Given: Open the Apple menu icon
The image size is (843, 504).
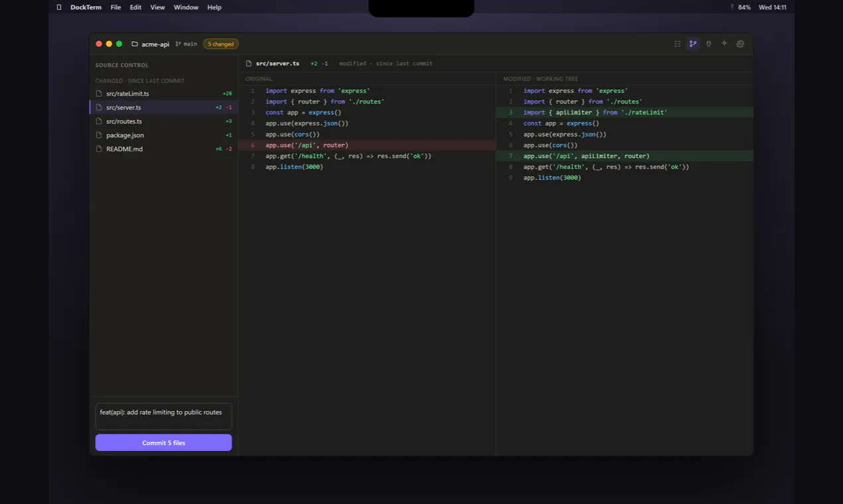Looking at the screenshot, I should click(59, 7).
